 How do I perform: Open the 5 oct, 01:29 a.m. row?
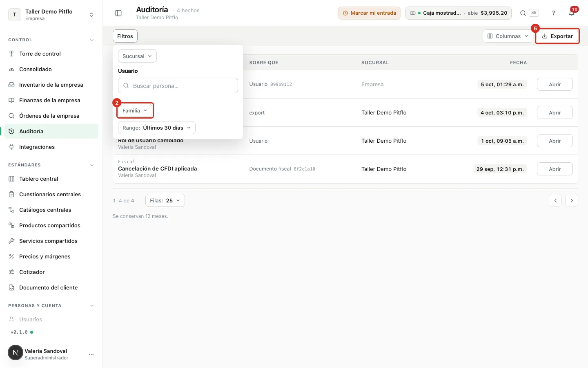555,84
